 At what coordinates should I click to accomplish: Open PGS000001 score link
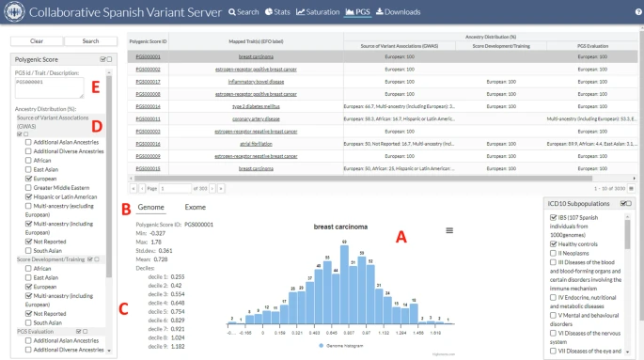click(148, 56)
